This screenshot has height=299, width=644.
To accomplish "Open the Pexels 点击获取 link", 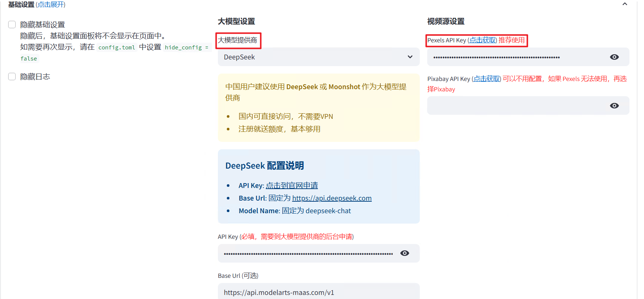I will [x=482, y=40].
